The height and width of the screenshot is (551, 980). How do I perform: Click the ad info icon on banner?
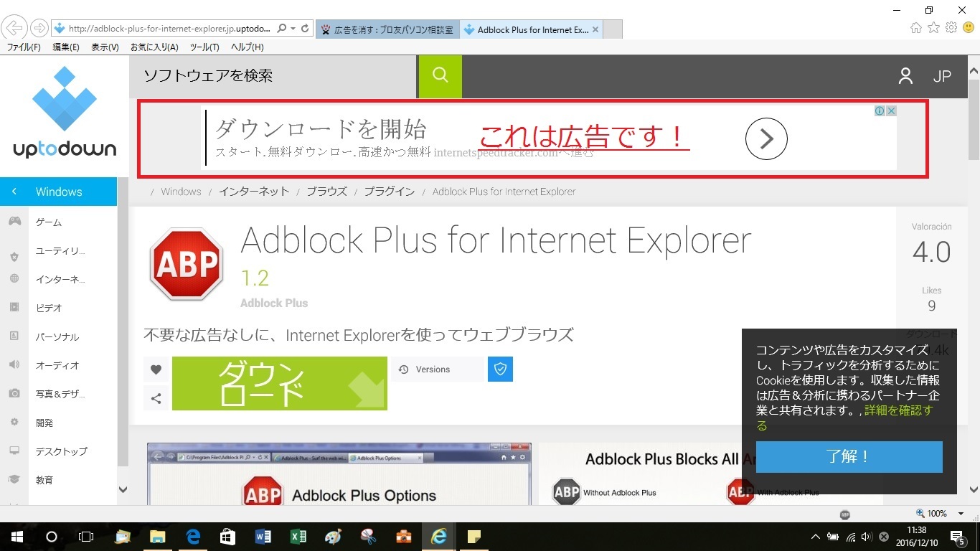(879, 110)
